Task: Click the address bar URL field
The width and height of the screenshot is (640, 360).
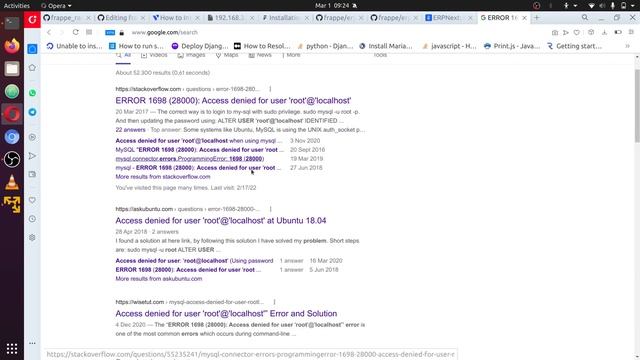Action: (164, 32)
